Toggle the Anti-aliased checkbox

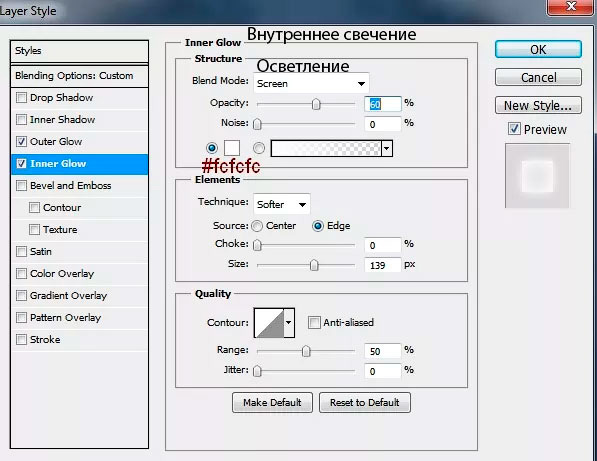(x=314, y=322)
